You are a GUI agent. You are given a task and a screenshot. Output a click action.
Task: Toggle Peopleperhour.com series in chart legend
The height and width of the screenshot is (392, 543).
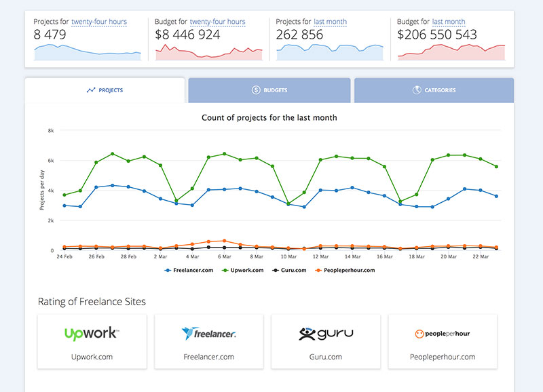point(345,270)
